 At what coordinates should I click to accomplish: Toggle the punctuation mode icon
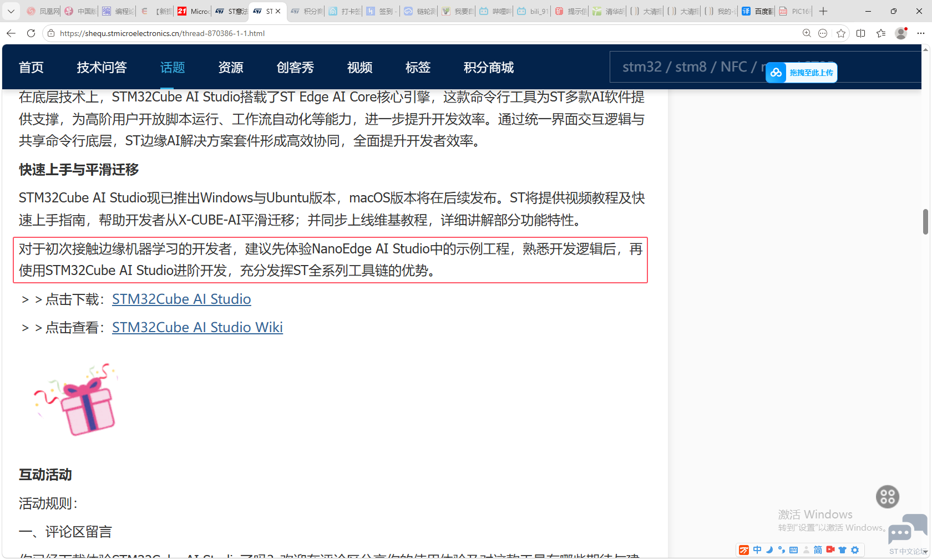(x=782, y=550)
